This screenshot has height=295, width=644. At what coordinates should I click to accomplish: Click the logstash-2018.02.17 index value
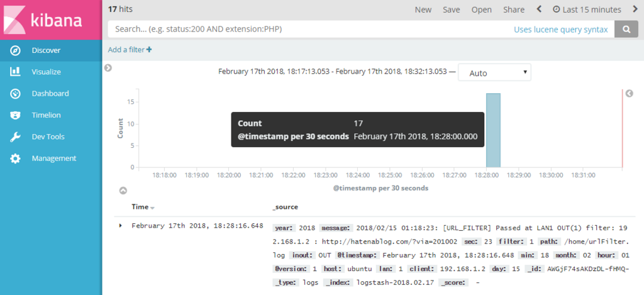point(396,282)
